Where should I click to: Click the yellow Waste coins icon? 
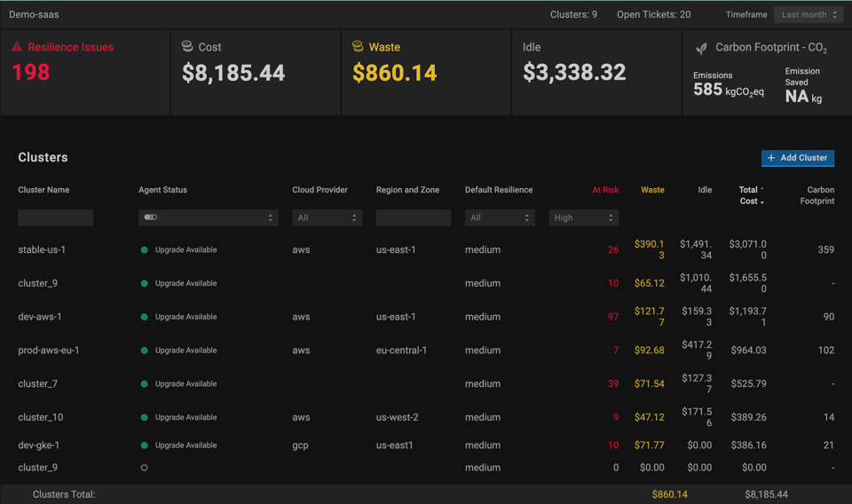pos(358,47)
